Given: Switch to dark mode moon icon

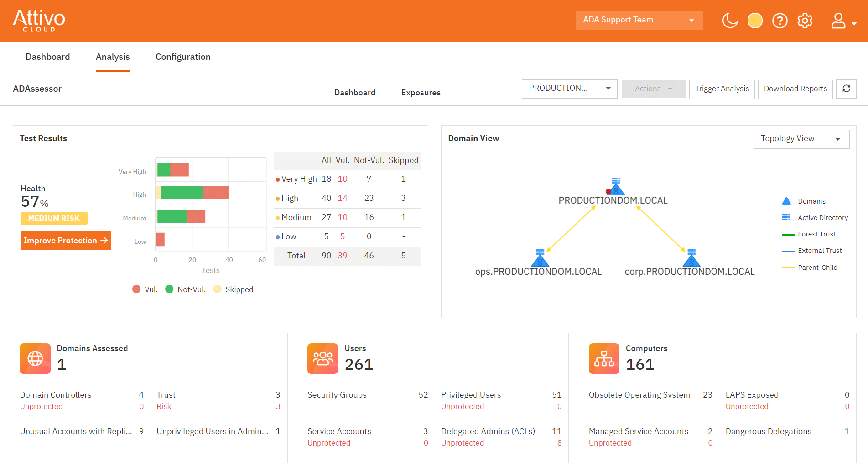Looking at the screenshot, I should pos(730,21).
